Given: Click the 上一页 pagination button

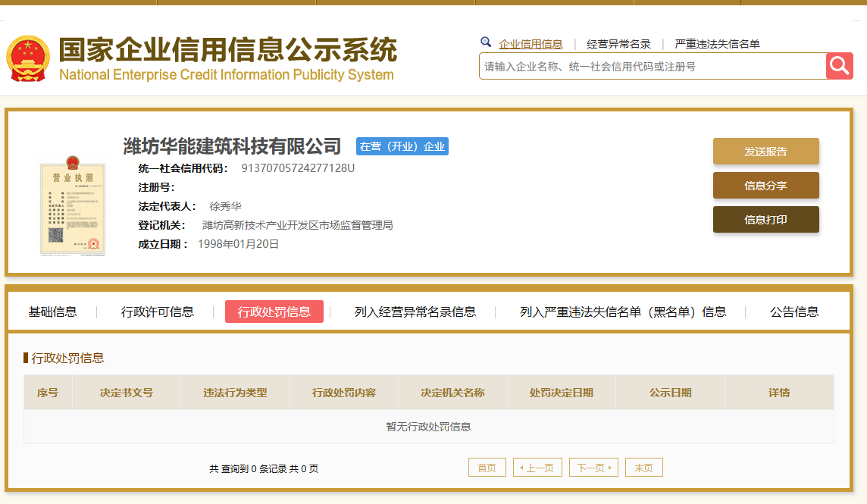Looking at the screenshot, I should (x=537, y=468).
